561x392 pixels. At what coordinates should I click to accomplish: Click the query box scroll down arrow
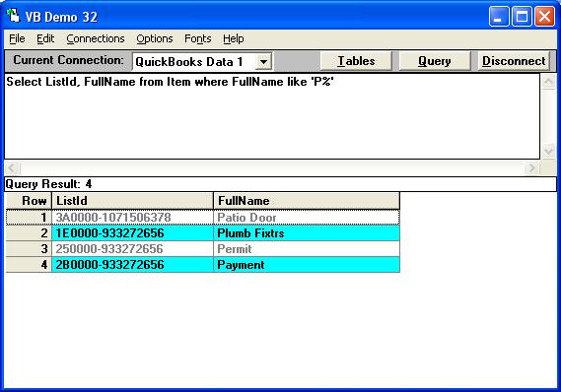(548, 151)
